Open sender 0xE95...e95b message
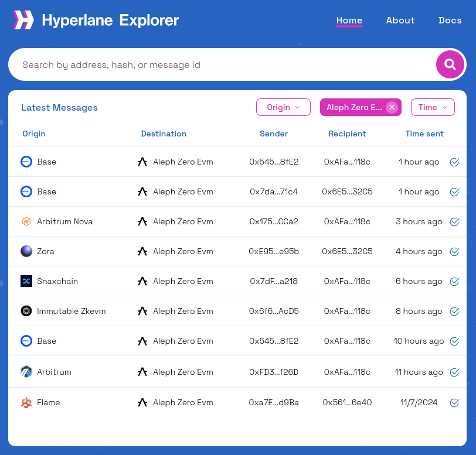Viewport: 476px width, 455px height. click(274, 251)
